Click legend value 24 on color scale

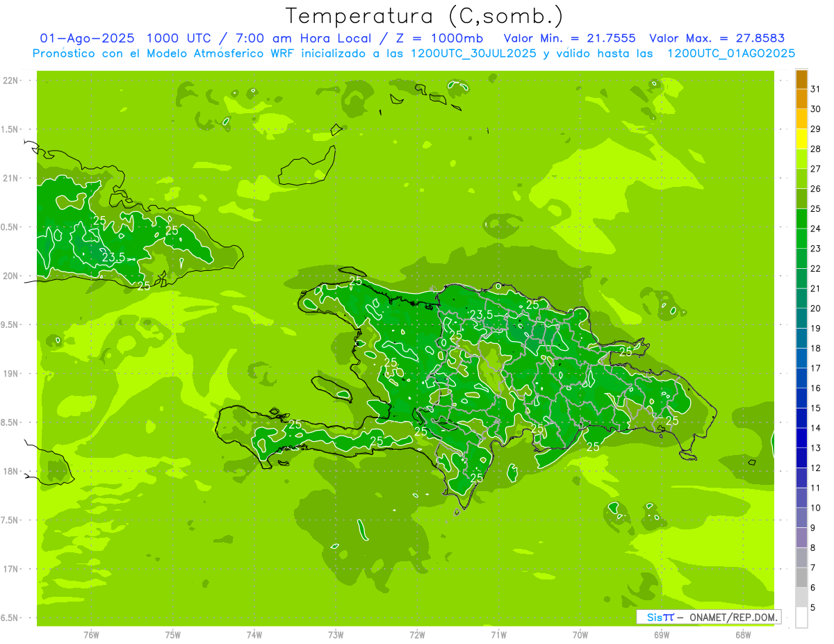[x=816, y=229]
